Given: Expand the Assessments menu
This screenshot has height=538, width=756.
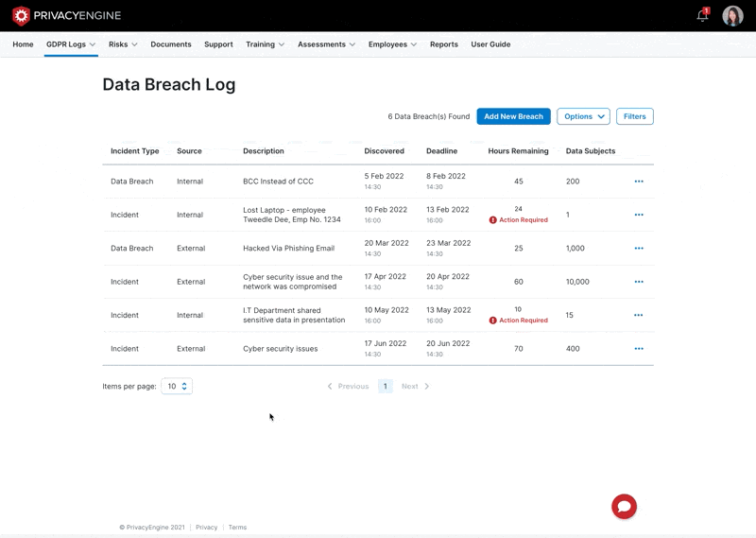Looking at the screenshot, I should [x=326, y=44].
